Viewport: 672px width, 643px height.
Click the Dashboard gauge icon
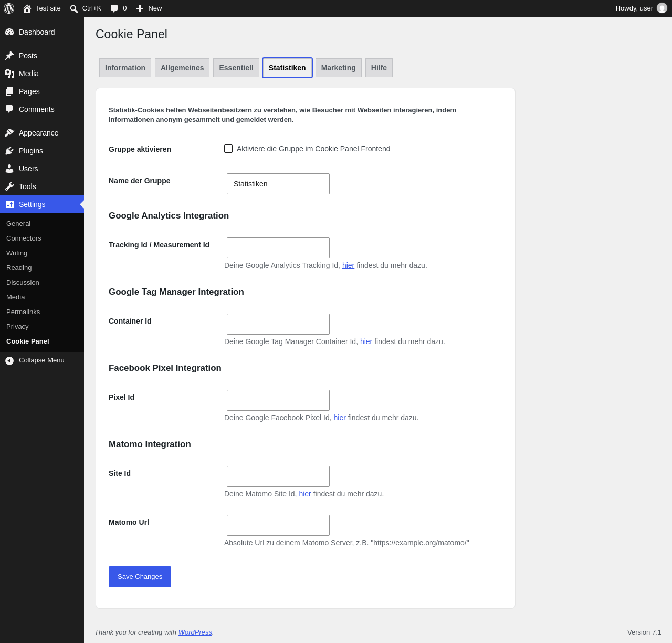9,32
